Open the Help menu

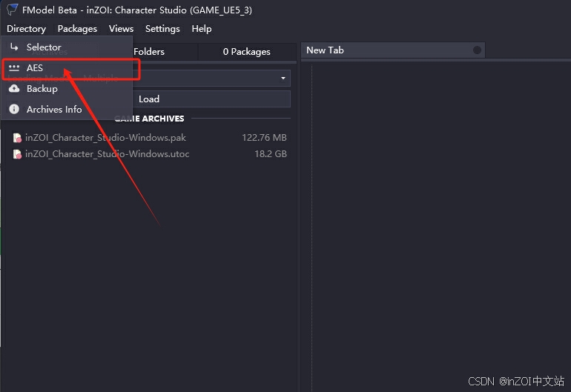[202, 29]
